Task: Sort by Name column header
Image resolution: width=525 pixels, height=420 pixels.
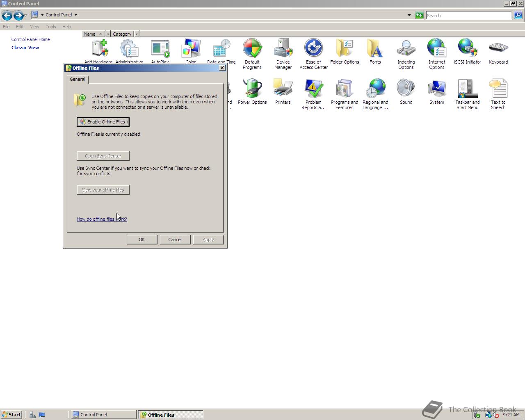Action: [94, 34]
